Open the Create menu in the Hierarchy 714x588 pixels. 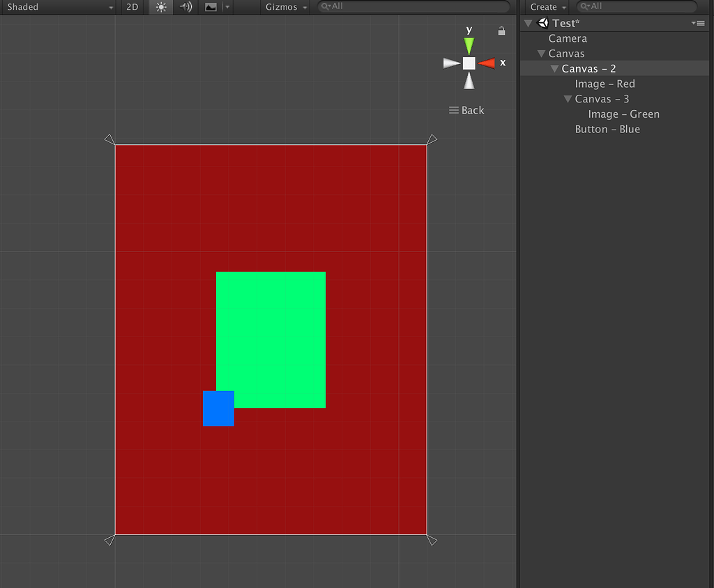coord(547,6)
